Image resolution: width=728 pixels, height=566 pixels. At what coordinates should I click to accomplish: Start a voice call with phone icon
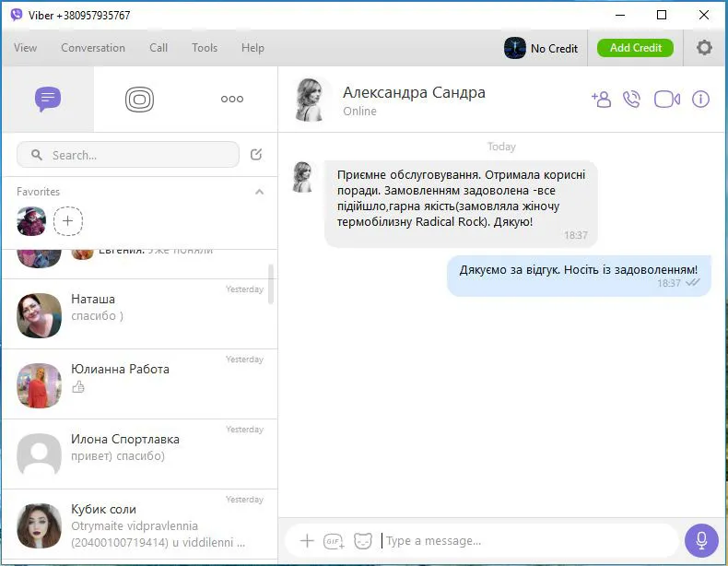tap(631, 99)
